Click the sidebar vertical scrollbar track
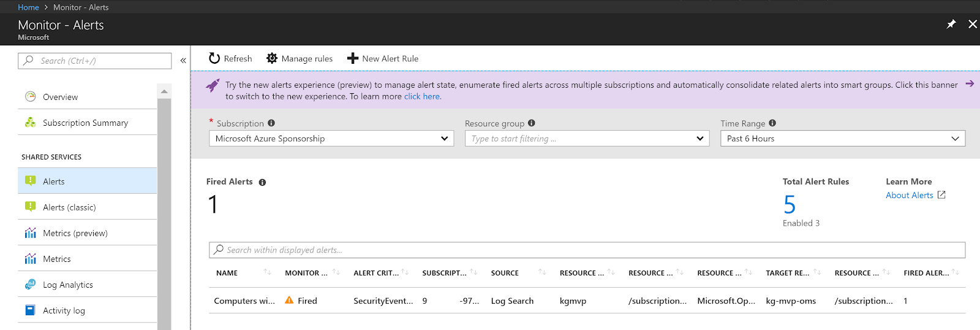The height and width of the screenshot is (330, 980). coord(164,215)
